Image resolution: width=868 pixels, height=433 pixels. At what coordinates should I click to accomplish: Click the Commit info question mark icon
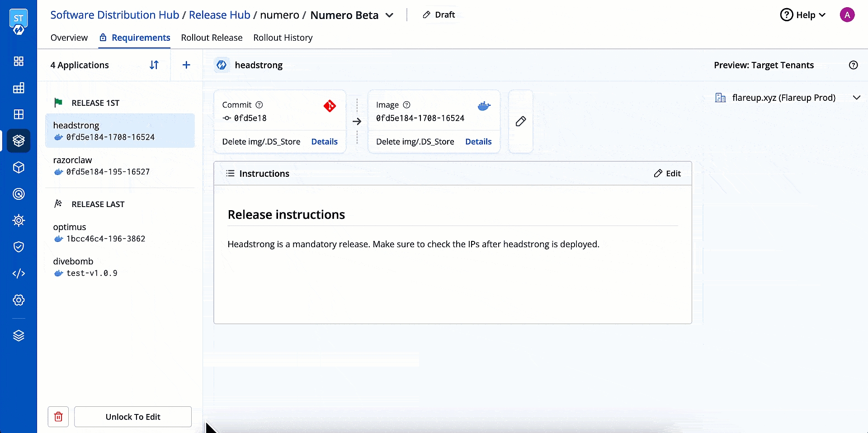point(259,105)
